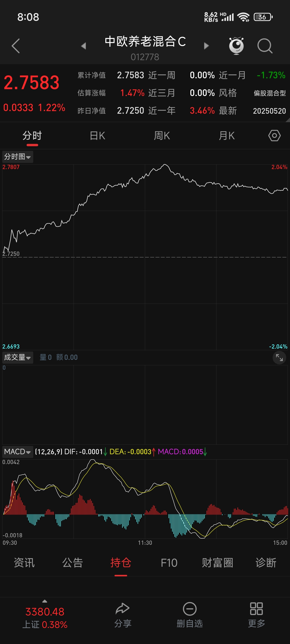Switch to the 月K tab

(x=227, y=136)
